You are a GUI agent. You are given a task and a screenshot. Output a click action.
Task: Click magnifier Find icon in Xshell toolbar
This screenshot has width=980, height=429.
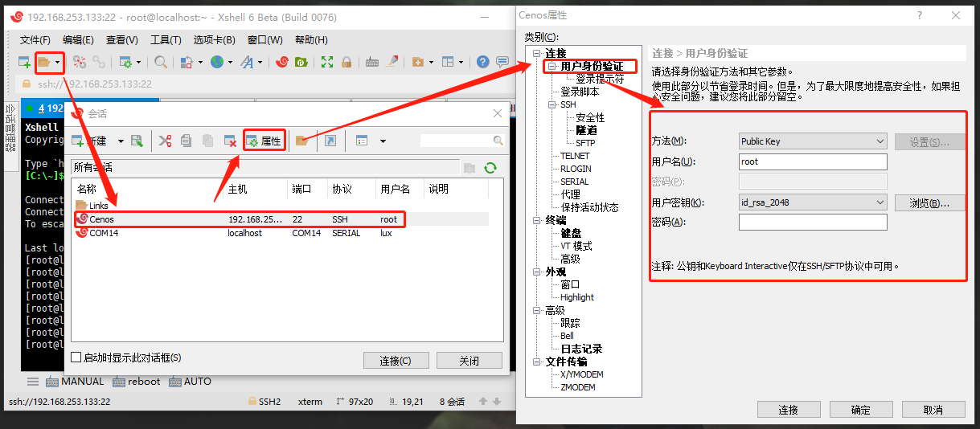tap(161, 62)
